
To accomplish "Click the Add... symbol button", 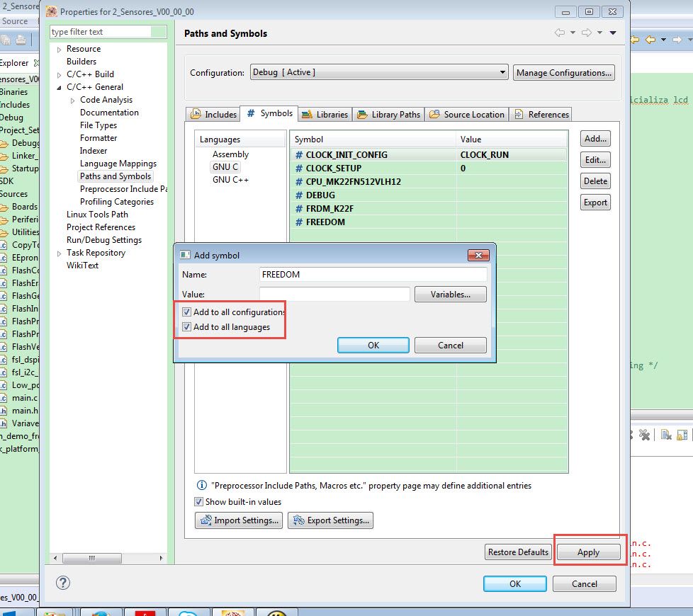I will click(x=595, y=139).
